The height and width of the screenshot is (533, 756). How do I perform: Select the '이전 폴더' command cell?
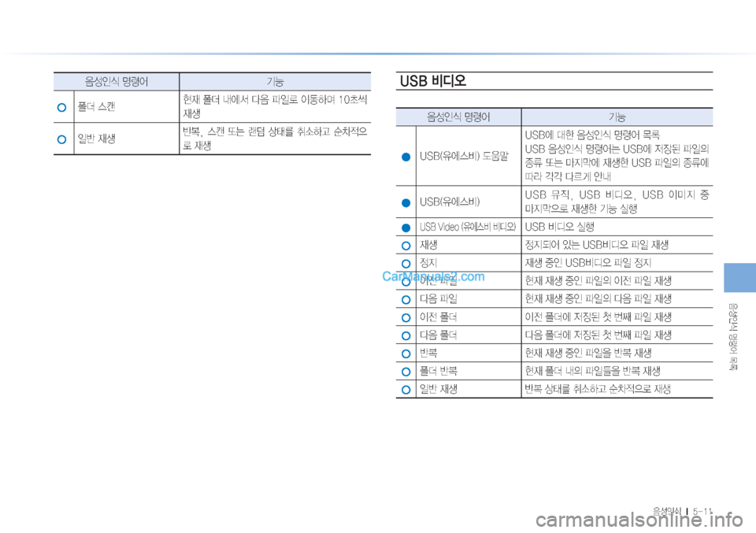click(x=439, y=317)
